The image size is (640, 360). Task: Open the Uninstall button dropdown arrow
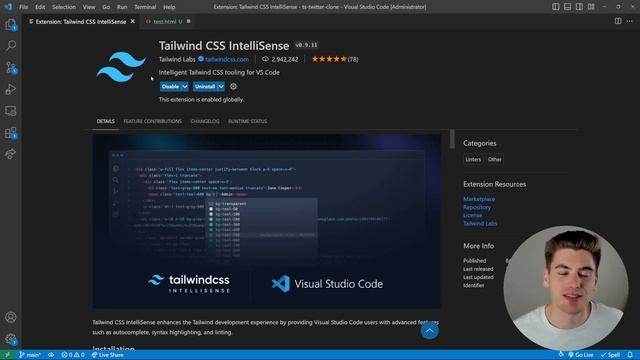pos(221,87)
